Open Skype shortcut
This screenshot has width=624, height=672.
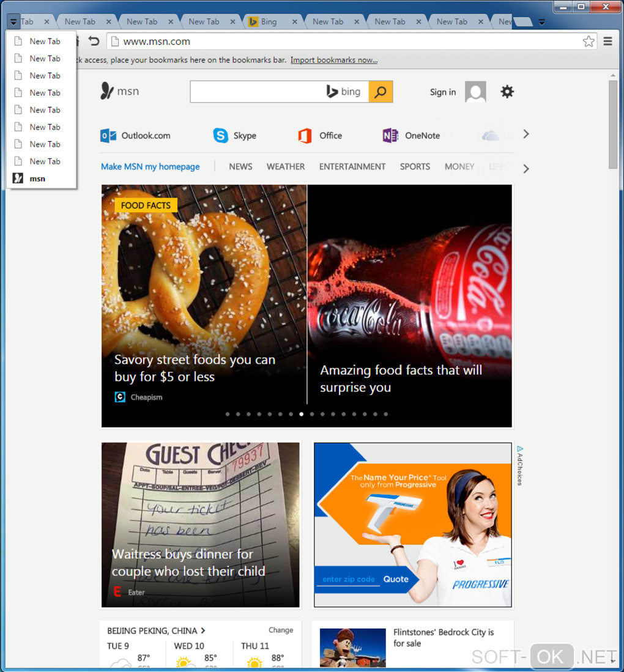click(x=234, y=135)
